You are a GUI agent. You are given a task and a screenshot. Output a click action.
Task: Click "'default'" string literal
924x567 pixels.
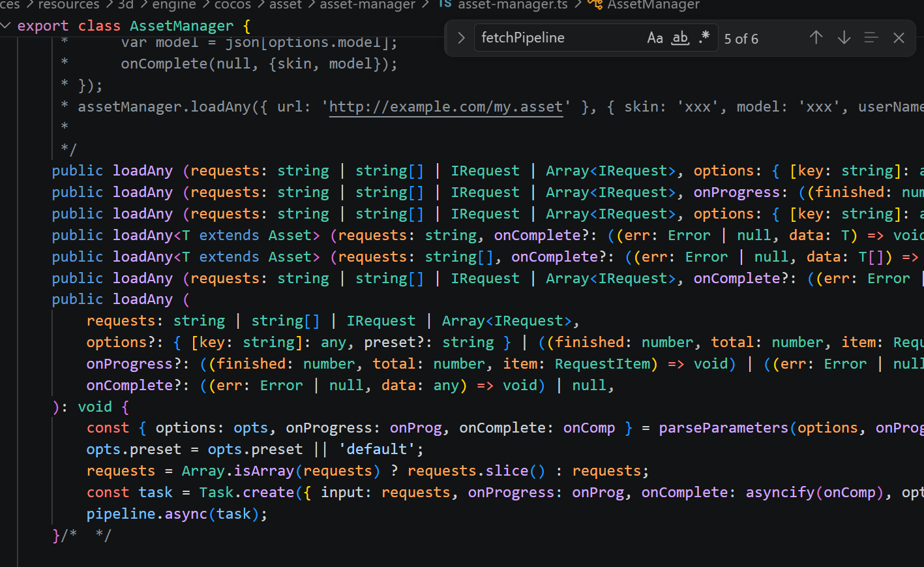[376, 449]
